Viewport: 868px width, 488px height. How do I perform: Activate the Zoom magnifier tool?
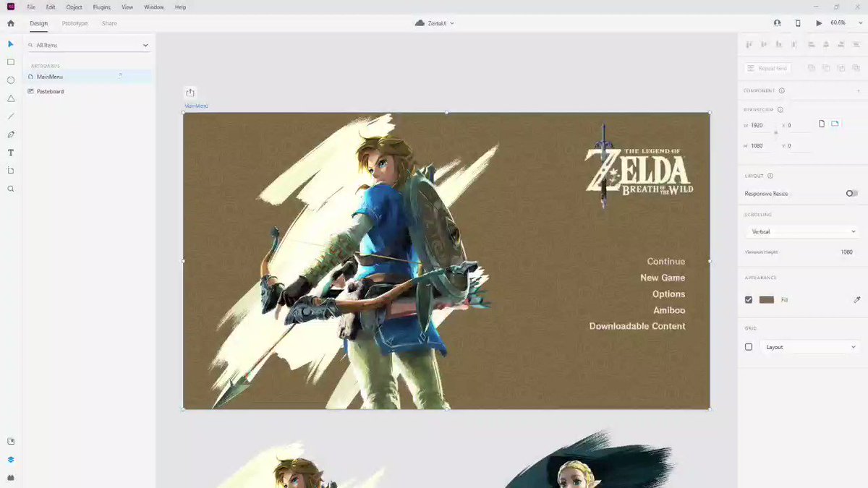click(x=11, y=189)
